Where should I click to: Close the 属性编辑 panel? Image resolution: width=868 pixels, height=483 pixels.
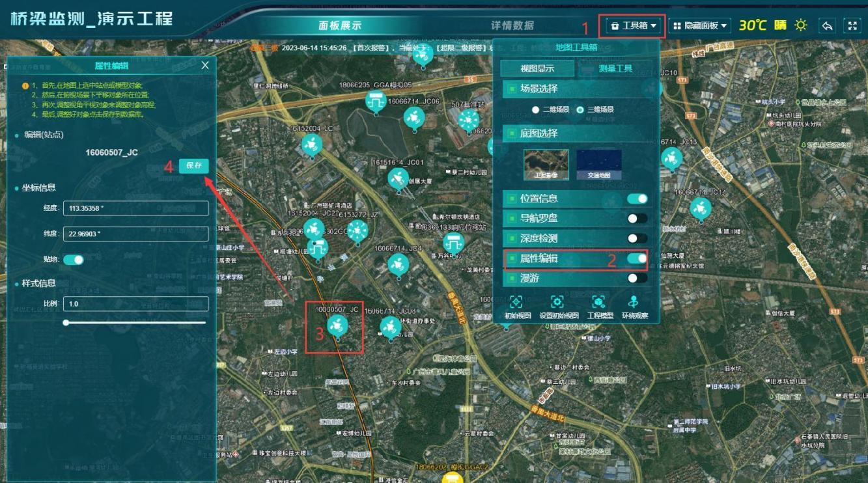(205, 65)
